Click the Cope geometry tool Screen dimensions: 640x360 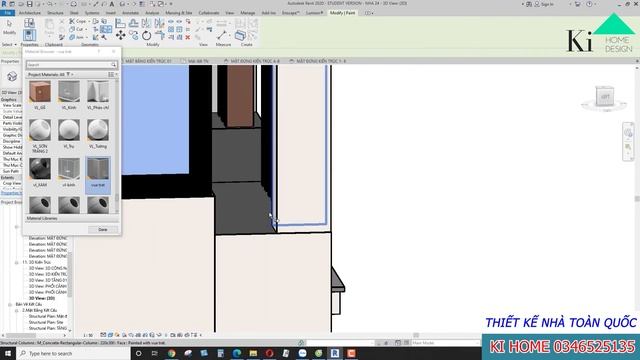[x=78, y=21]
